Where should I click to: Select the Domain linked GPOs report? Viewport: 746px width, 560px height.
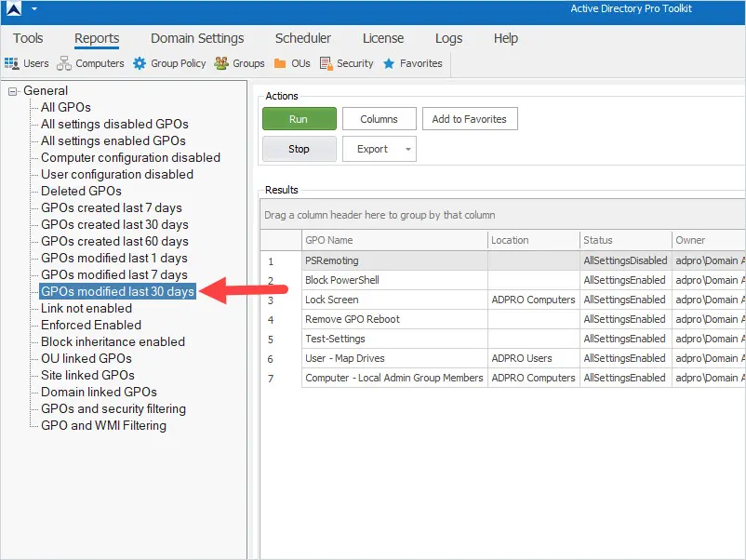point(99,392)
